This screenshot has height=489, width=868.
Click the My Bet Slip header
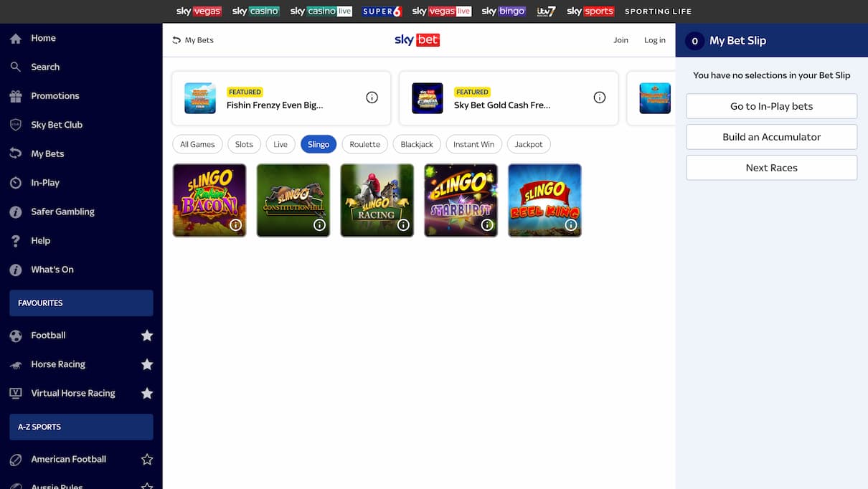[772, 40]
